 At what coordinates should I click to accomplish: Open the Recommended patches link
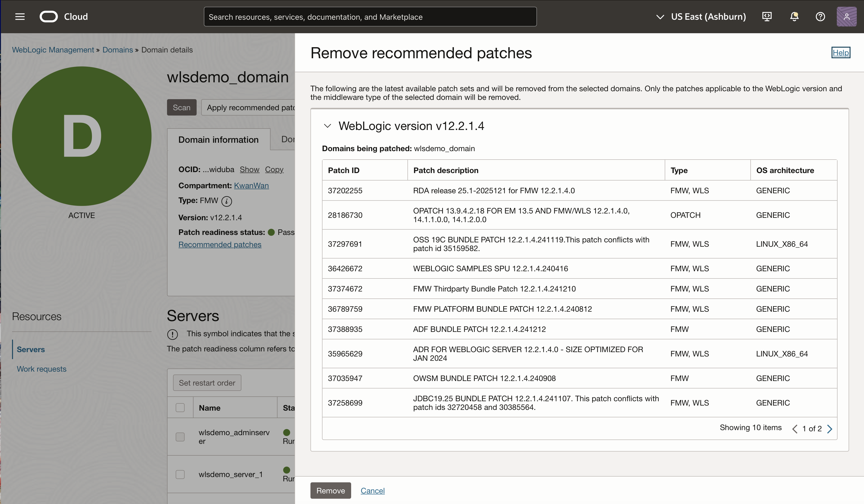[x=220, y=245]
